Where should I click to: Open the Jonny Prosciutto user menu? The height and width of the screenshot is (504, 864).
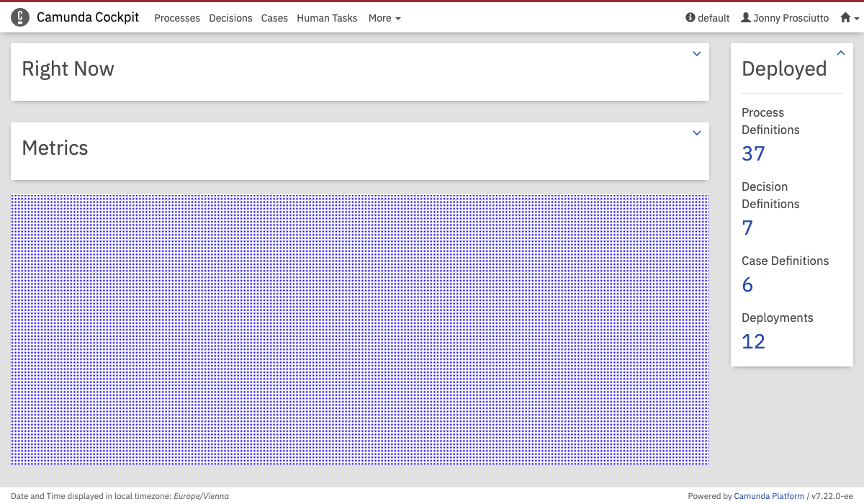tap(785, 18)
